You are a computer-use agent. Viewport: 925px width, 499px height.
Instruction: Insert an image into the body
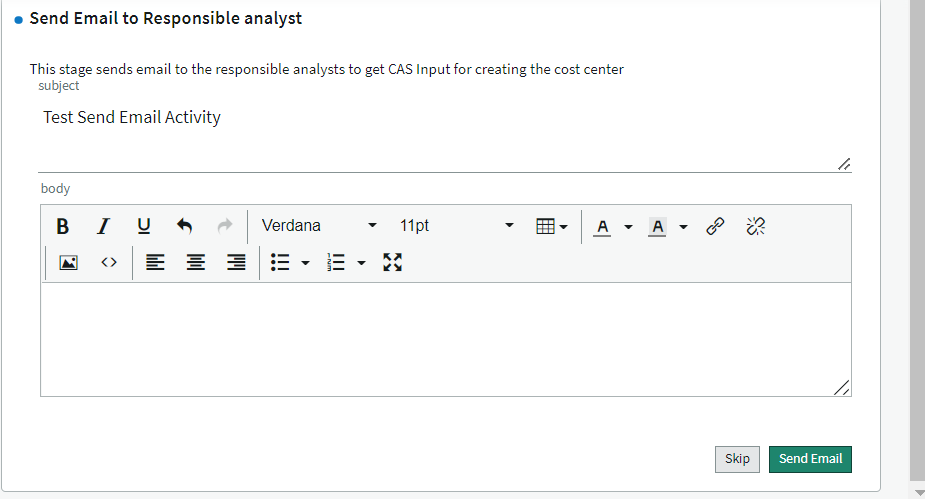pyautogui.click(x=68, y=262)
